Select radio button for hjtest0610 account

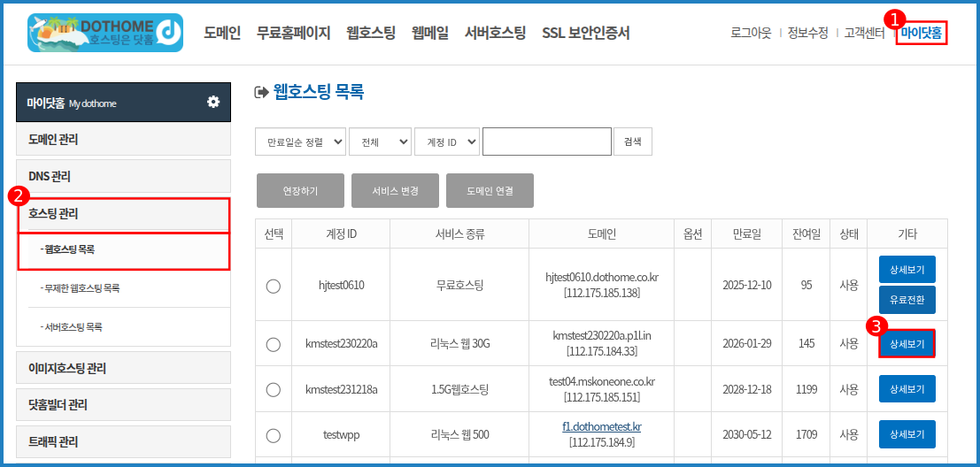274,285
